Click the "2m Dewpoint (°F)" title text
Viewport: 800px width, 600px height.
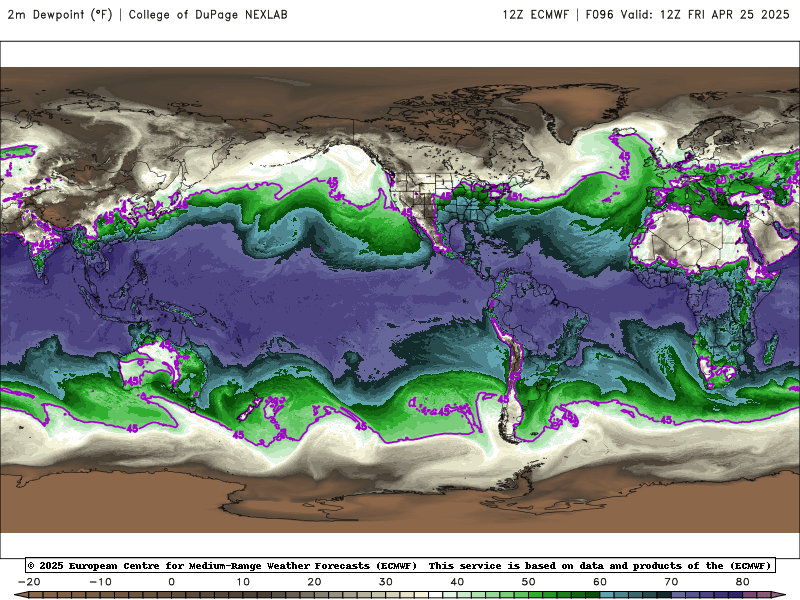click(x=60, y=14)
